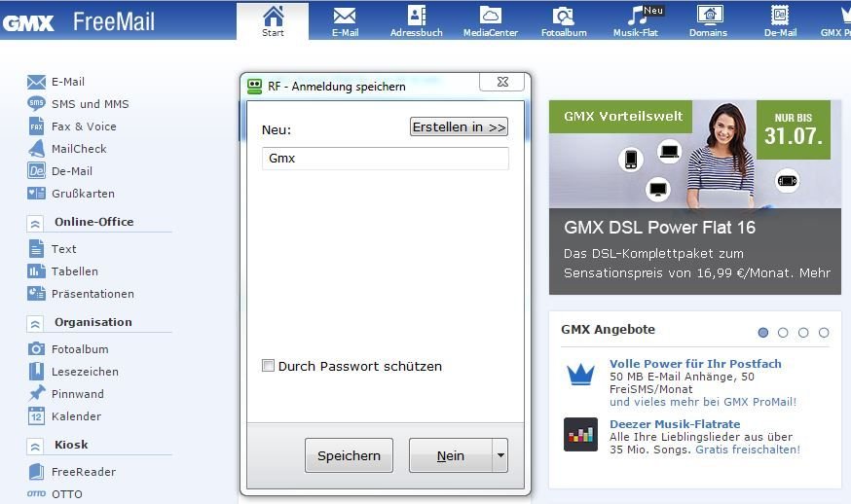Screen dimensions: 851x504
Task: Click GMX Vorteilswelt banner image
Action: pos(695,154)
